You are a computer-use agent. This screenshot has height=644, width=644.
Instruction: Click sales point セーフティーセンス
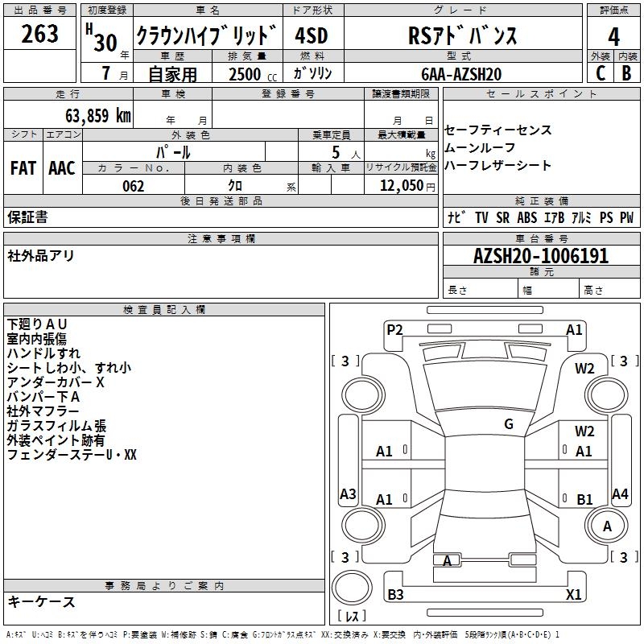(x=497, y=130)
